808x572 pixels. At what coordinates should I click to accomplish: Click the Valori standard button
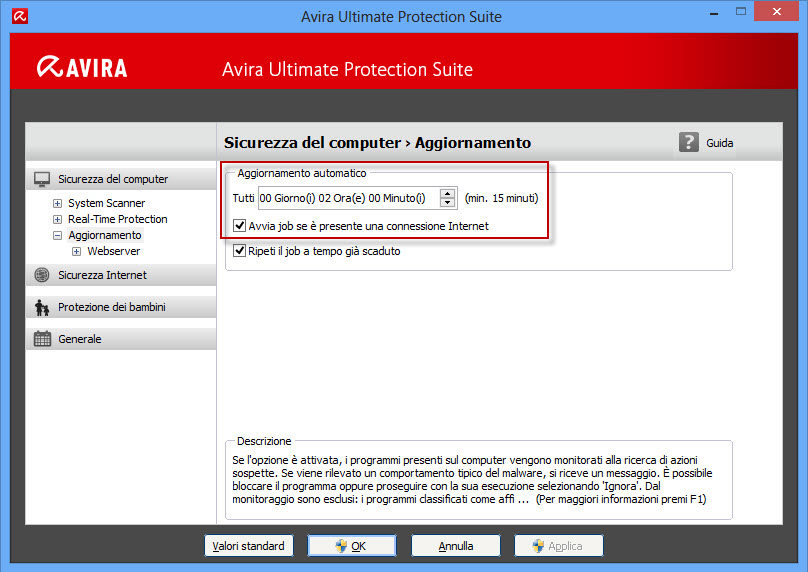[x=249, y=546]
